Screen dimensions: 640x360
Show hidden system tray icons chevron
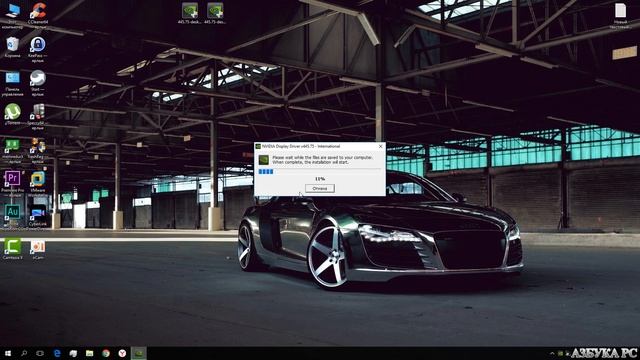point(552,353)
